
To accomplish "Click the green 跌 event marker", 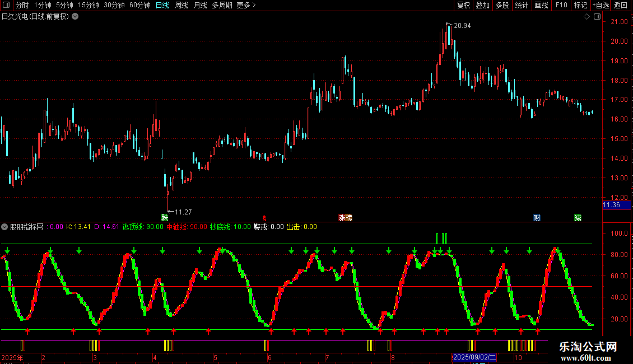I will pyautogui.click(x=164, y=217).
